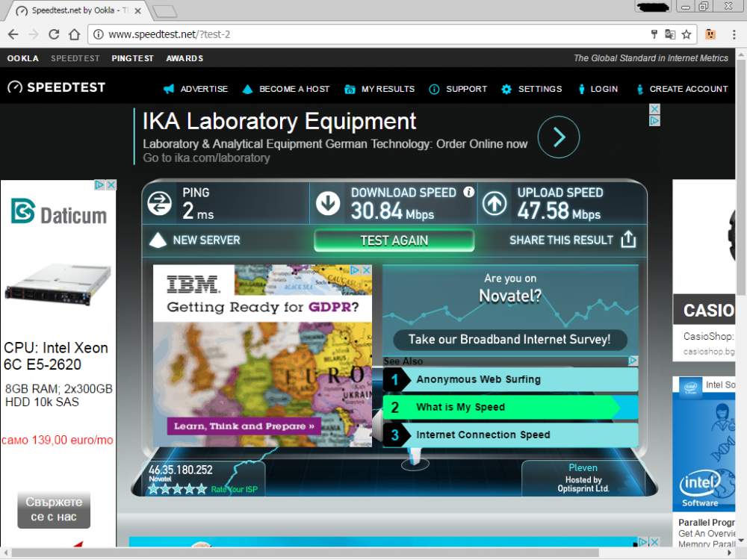
Task: Click the saved password key icon
Action: click(x=654, y=34)
